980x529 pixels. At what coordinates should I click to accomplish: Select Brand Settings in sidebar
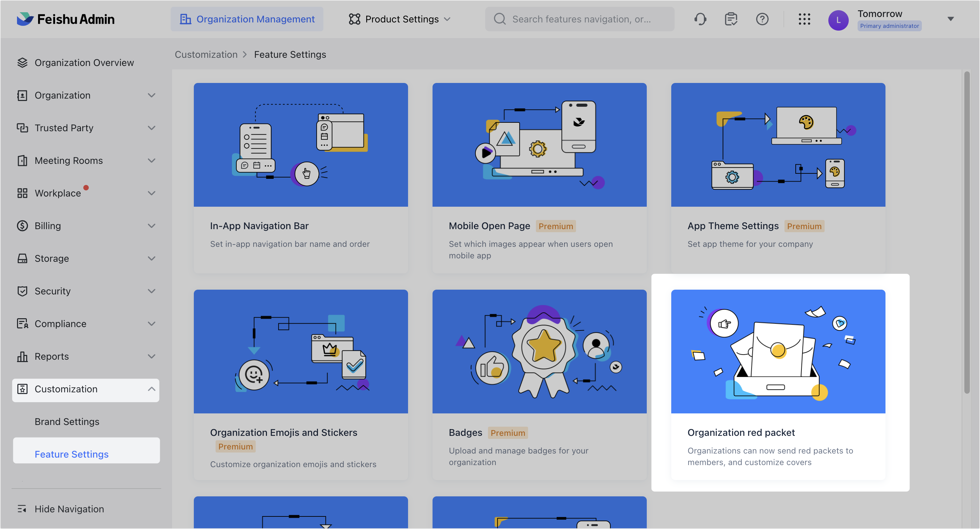click(x=67, y=421)
